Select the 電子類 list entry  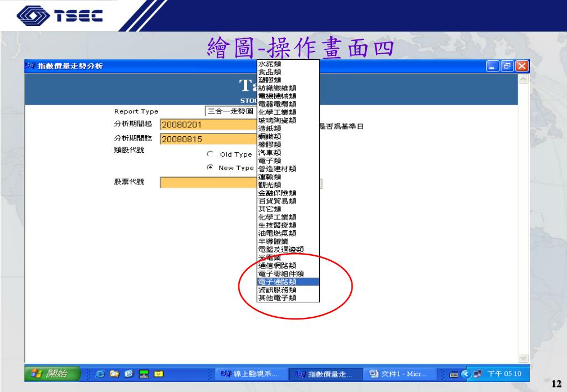288,161
